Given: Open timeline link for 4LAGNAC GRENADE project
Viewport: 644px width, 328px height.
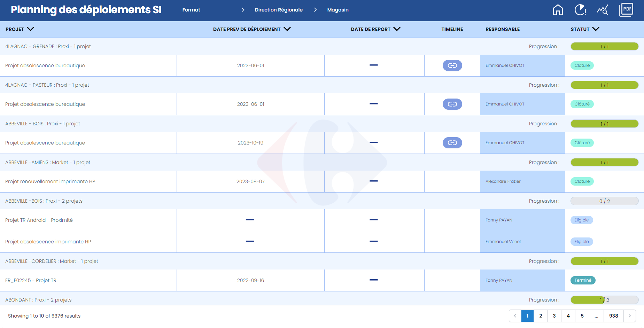Looking at the screenshot, I should tap(452, 65).
